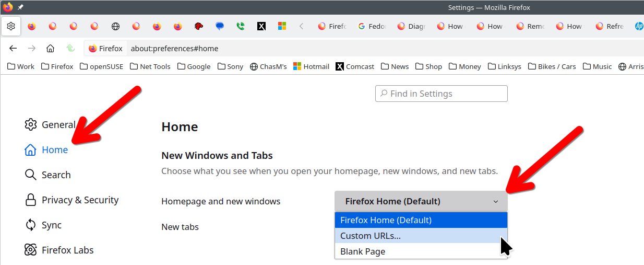Open the pinned blue chat bubble tab
The height and width of the screenshot is (265, 644).
[220, 26]
